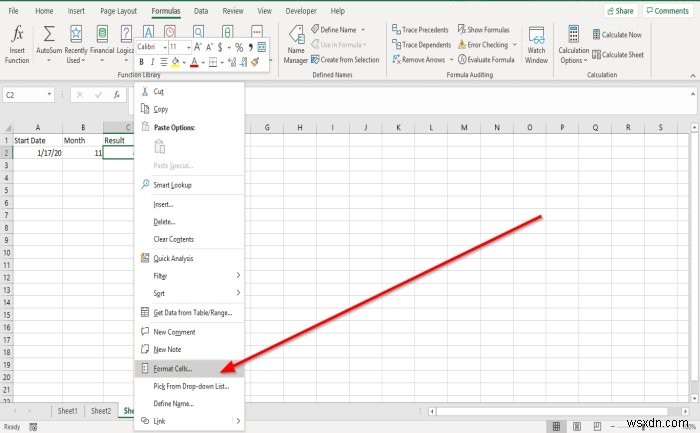This screenshot has width=700, height=433.
Task: Switch to the Data tab
Action: coord(200,11)
